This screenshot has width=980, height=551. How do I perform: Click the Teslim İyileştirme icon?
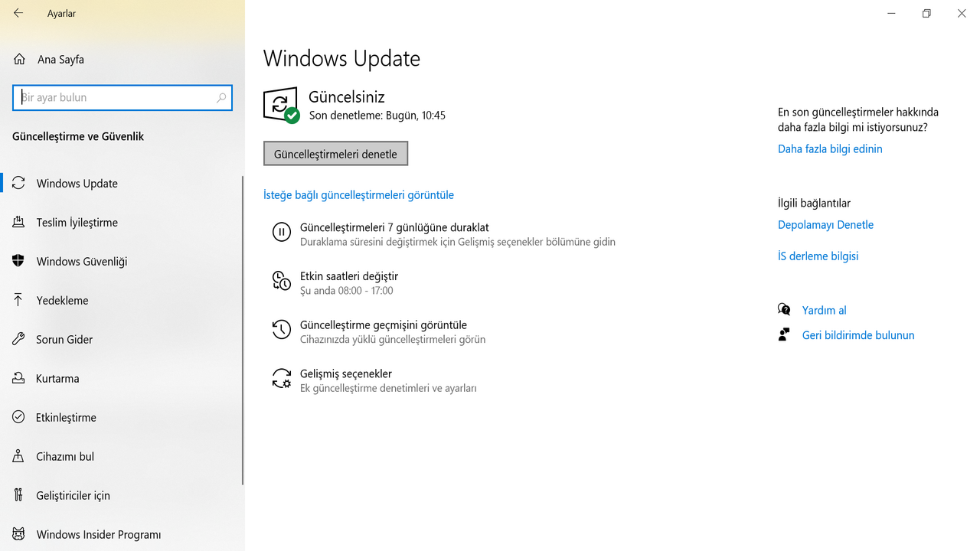pyautogui.click(x=18, y=222)
